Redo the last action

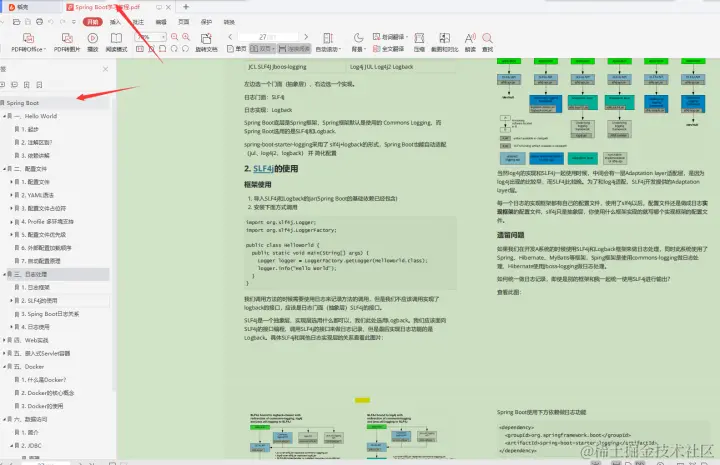62,22
